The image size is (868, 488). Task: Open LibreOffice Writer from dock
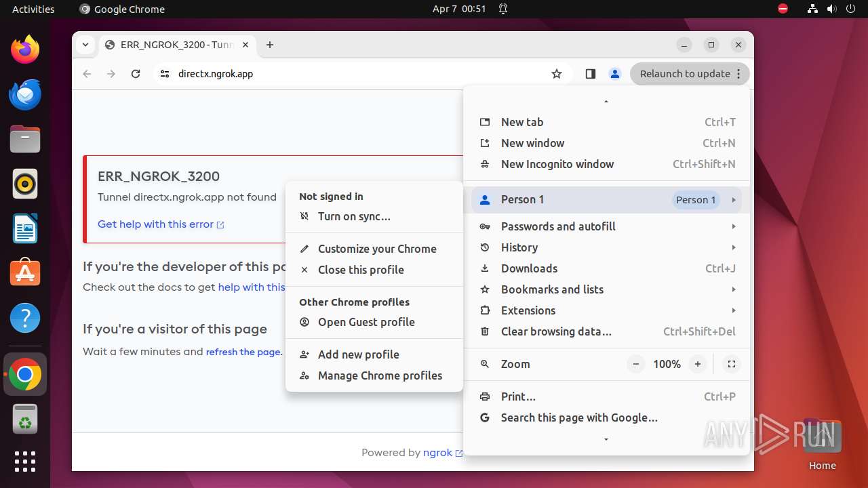pyautogui.click(x=25, y=229)
